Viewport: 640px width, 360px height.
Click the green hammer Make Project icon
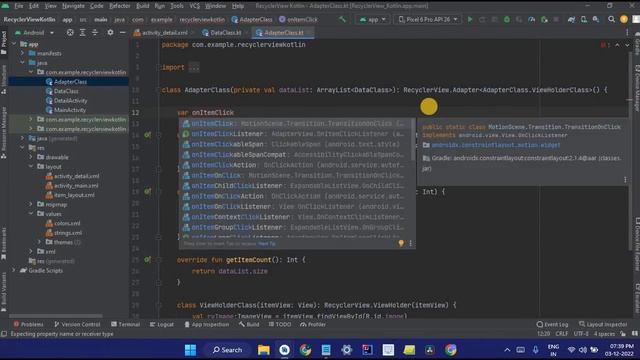point(342,19)
